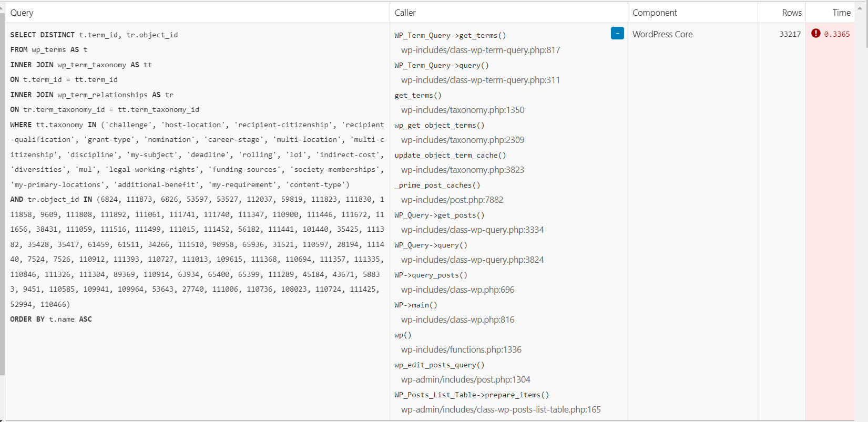The height and width of the screenshot is (422, 868).
Task: Click the FROM wp_terms AS t line
Action: (x=49, y=49)
